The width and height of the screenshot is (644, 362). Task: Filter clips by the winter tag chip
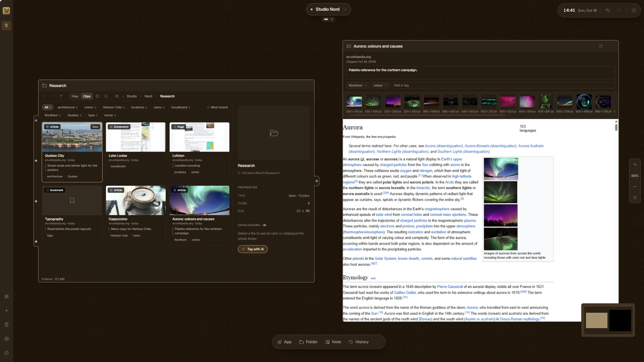[110, 115]
